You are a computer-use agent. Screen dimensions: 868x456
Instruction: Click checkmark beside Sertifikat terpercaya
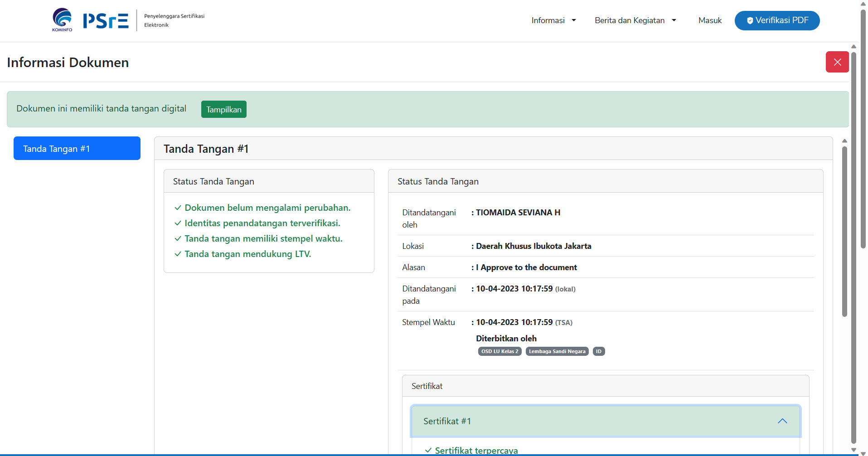(x=428, y=450)
